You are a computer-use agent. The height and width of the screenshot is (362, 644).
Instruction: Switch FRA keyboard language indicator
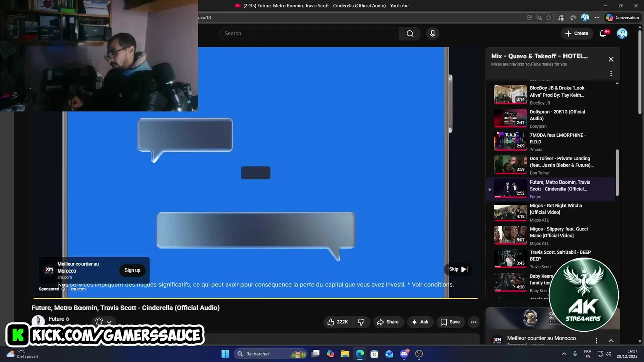(x=588, y=354)
